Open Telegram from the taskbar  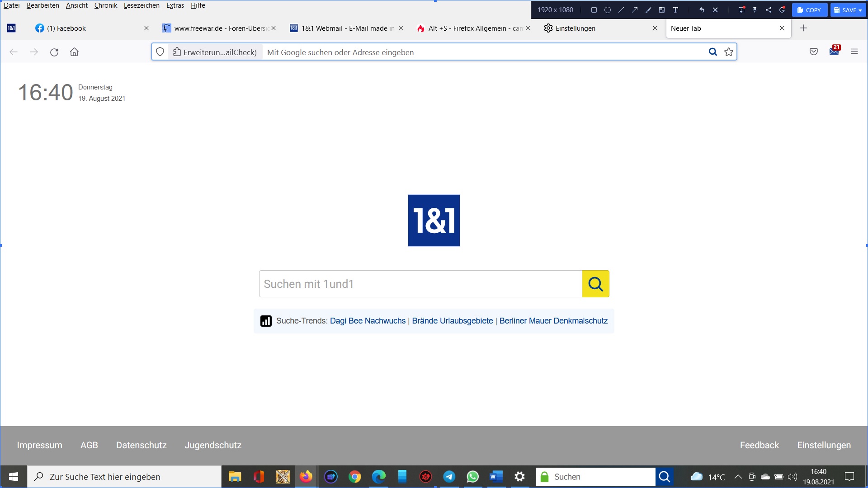coord(449,477)
